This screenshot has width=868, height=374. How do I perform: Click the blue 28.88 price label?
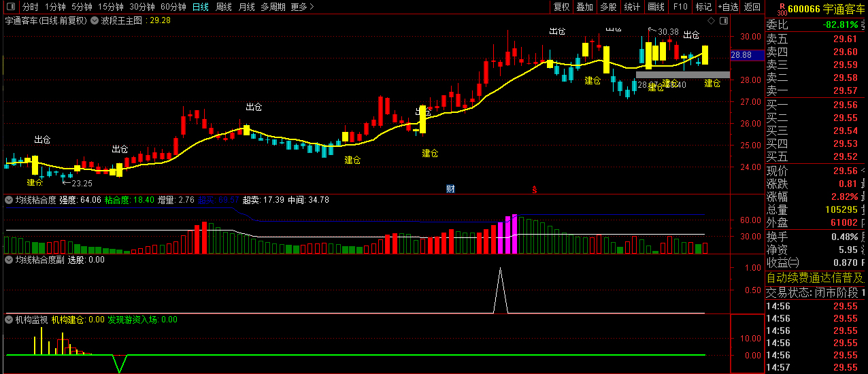tap(741, 54)
